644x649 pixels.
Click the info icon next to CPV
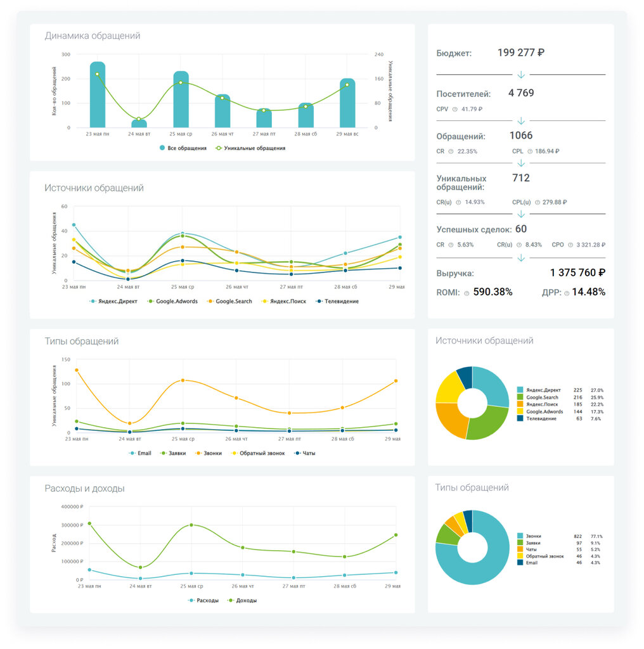click(x=455, y=109)
